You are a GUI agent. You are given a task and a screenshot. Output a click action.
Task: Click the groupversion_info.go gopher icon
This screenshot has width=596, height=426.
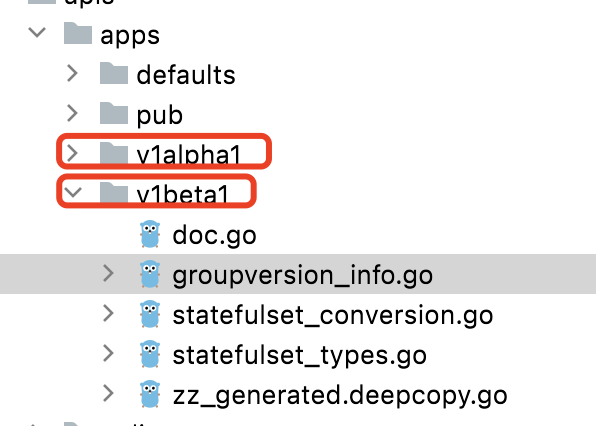pos(150,274)
